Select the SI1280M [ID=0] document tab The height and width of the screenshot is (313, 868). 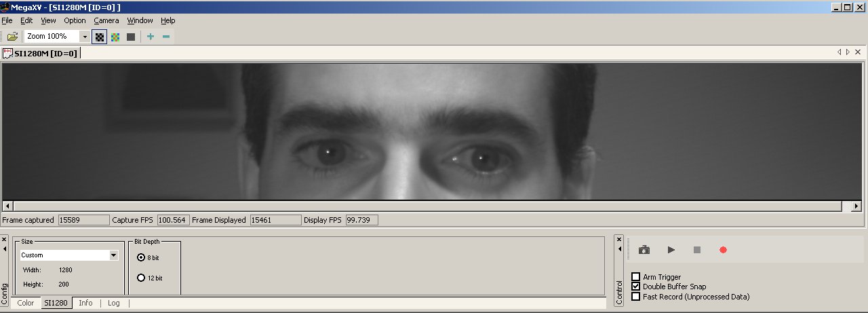[41, 53]
